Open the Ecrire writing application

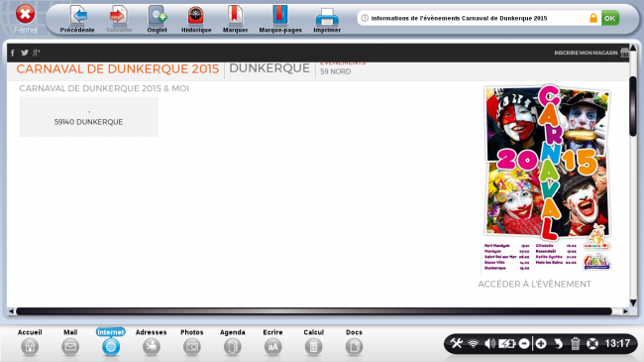[x=272, y=342]
